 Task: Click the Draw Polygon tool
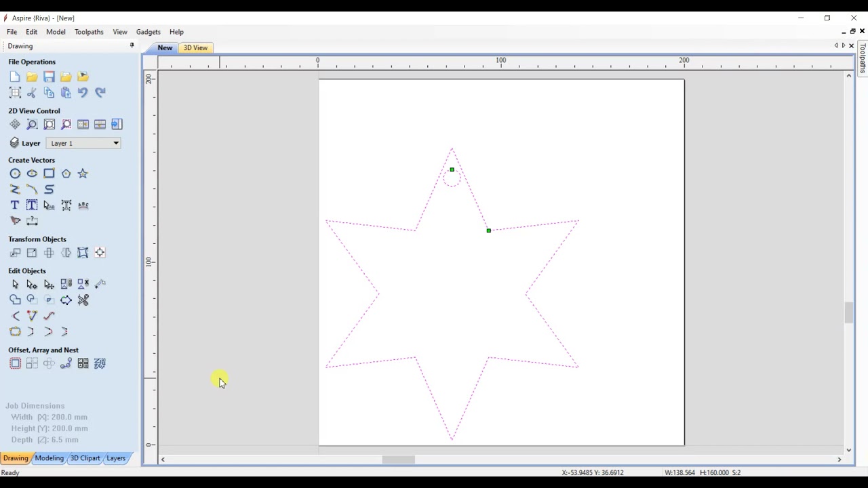pos(66,174)
